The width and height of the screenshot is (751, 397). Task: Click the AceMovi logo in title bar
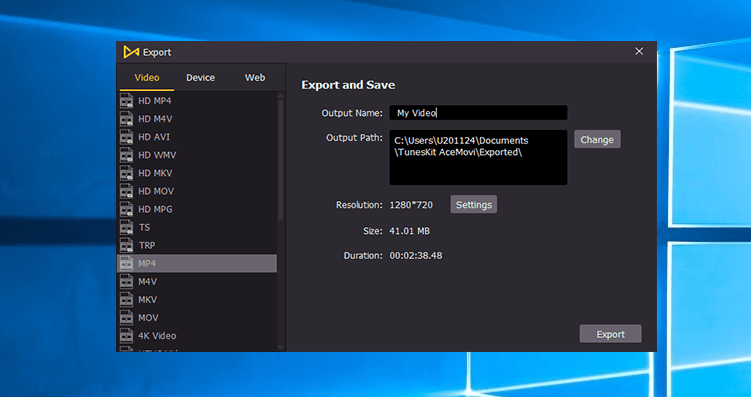click(131, 52)
